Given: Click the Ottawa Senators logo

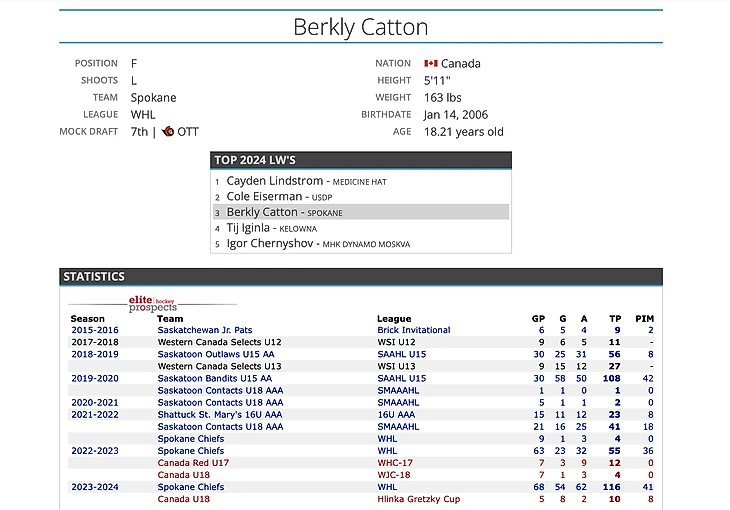Looking at the screenshot, I should coord(167,131).
